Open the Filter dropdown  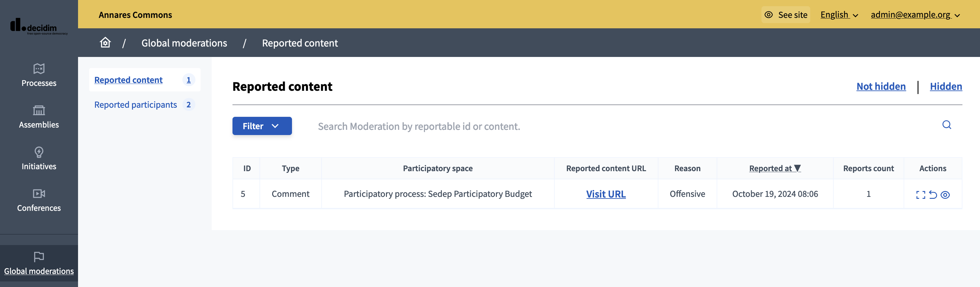(x=262, y=126)
